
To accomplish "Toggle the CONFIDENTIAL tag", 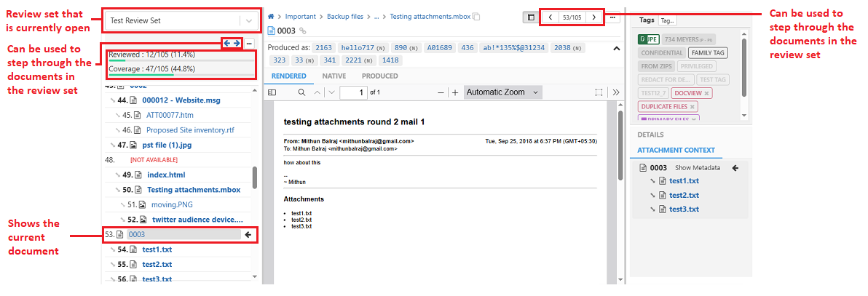I will (662, 53).
